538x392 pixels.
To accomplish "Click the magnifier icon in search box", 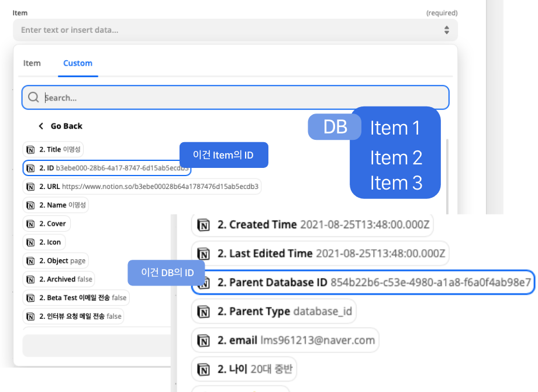I will coord(33,97).
